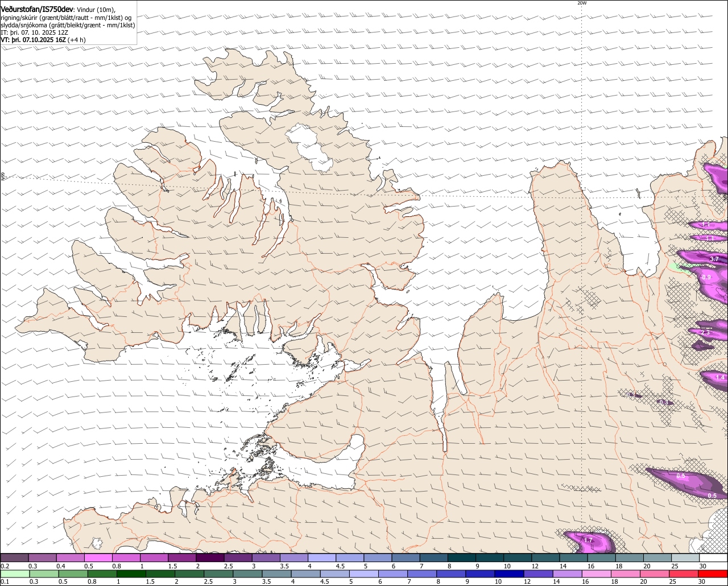Click the 'IT: þri. 07. 10. 2025 12Z' line
Screen dimensions: 728x586
tap(35, 32)
